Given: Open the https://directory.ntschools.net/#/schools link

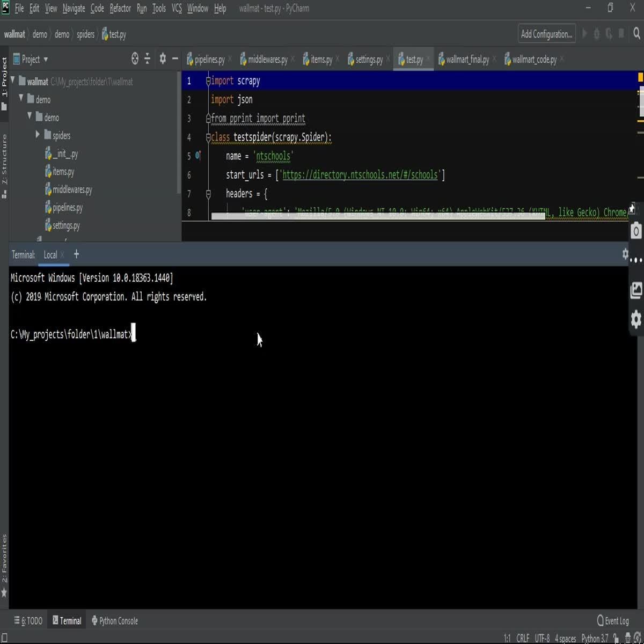Looking at the screenshot, I should [x=358, y=174].
